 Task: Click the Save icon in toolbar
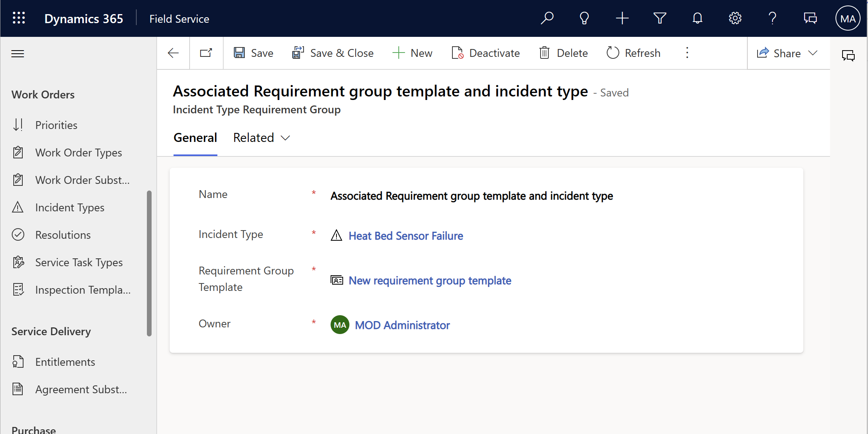pyautogui.click(x=239, y=53)
